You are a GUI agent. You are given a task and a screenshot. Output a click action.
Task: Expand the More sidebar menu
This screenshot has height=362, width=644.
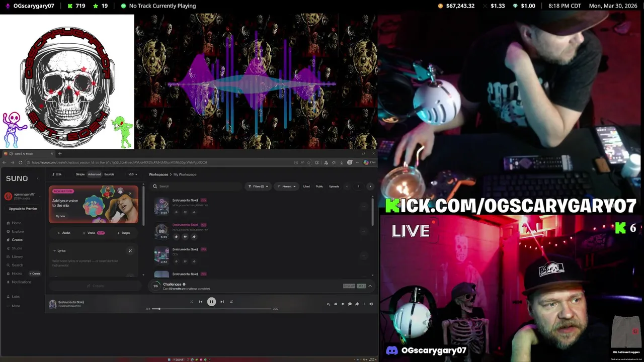pyautogui.click(x=13, y=306)
